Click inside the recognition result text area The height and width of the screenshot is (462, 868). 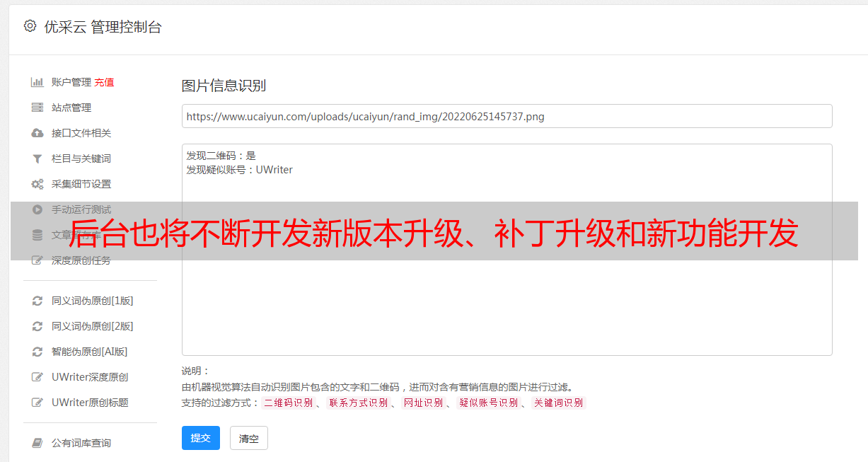507,250
